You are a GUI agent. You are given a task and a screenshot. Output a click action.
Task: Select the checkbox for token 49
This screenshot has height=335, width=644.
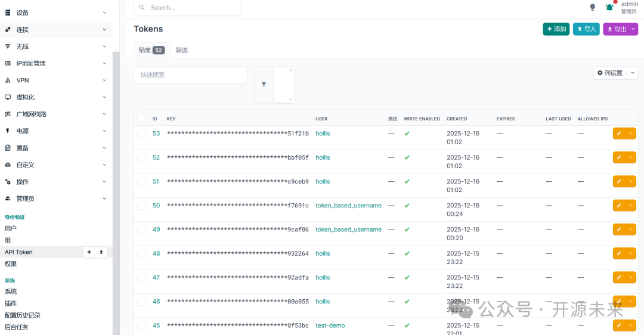point(142,229)
